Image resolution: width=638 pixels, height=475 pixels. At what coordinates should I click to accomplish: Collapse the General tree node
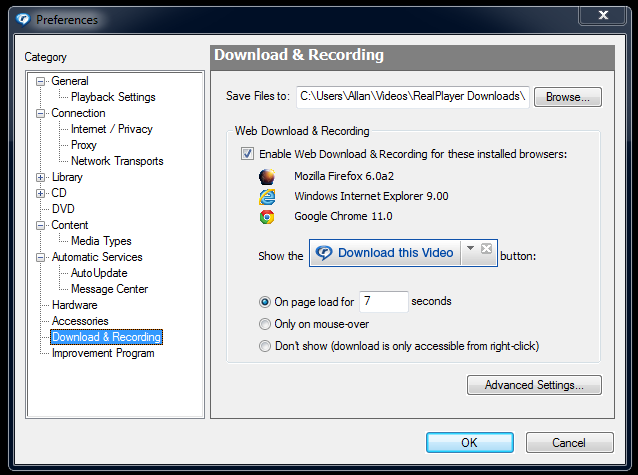40,81
